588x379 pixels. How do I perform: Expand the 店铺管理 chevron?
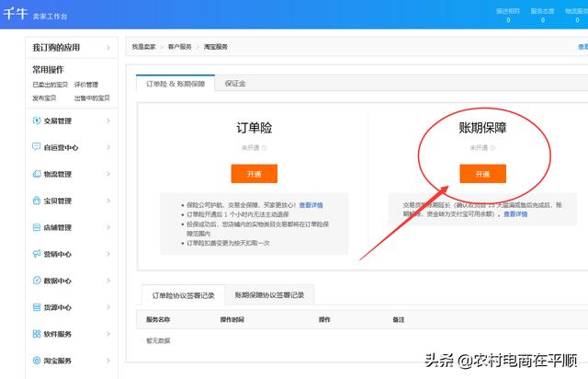(108, 227)
